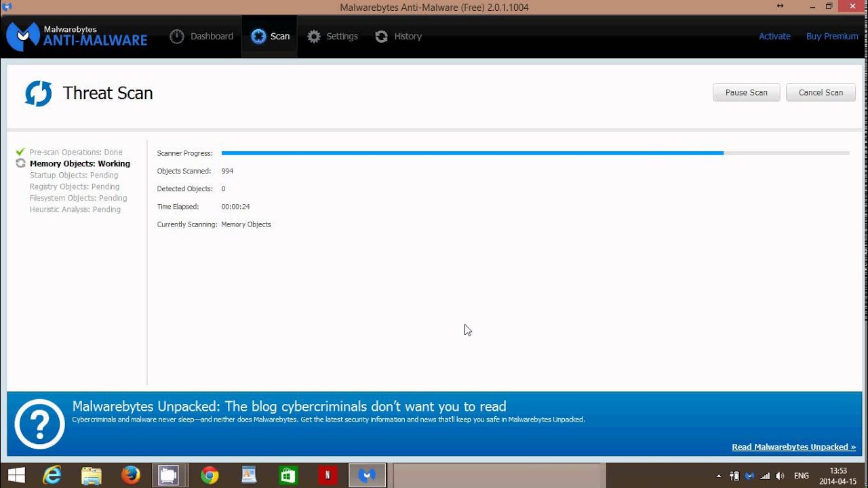This screenshot has width=868, height=488.
Task: Click the Malwarebytes system tray icon
Action: click(x=749, y=475)
